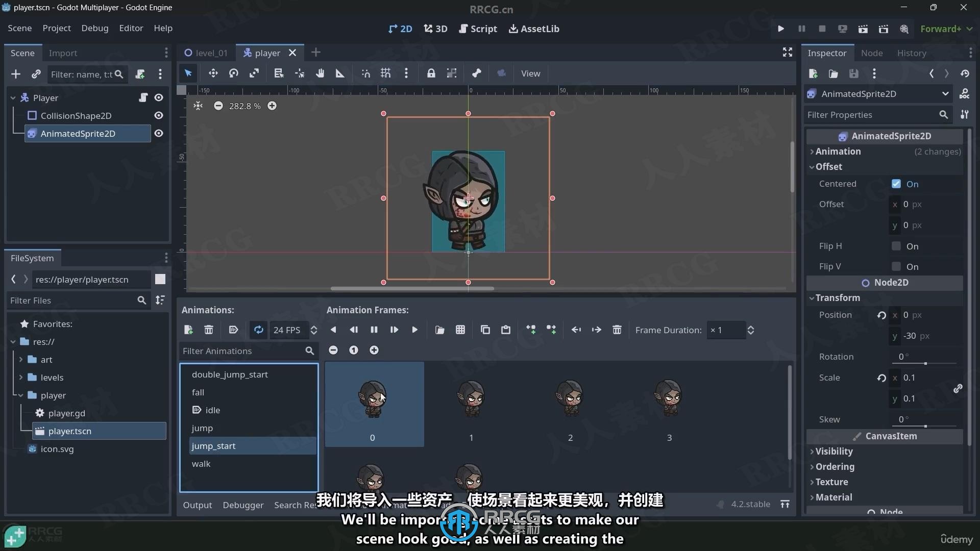Run the project with play button
Viewport: 980px width, 551px height.
click(781, 29)
